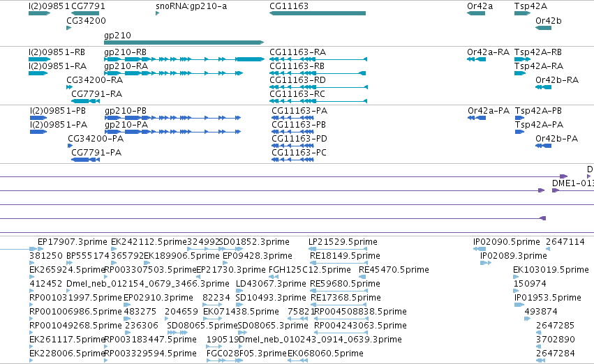
Task: Click the l(2)09851-RA transcript label
Action: pyautogui.click(x=57, y=66)
